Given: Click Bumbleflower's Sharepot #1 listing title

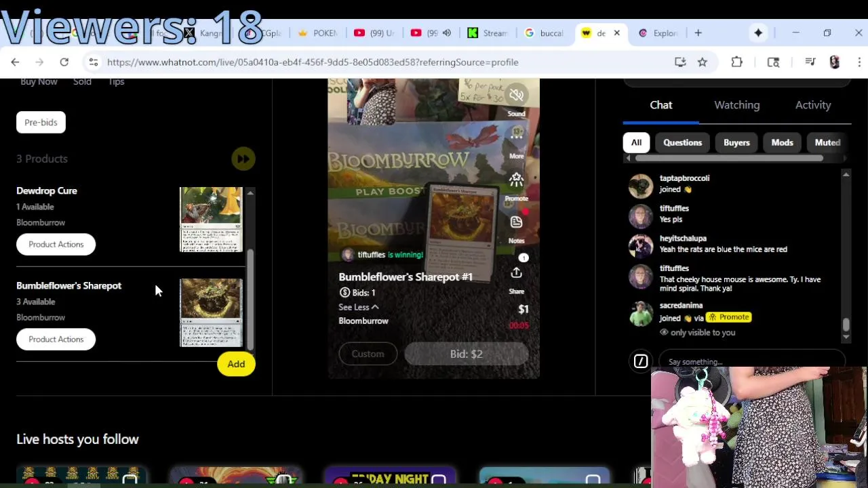Looking at the screenshot, I should [x=406, y=277].
